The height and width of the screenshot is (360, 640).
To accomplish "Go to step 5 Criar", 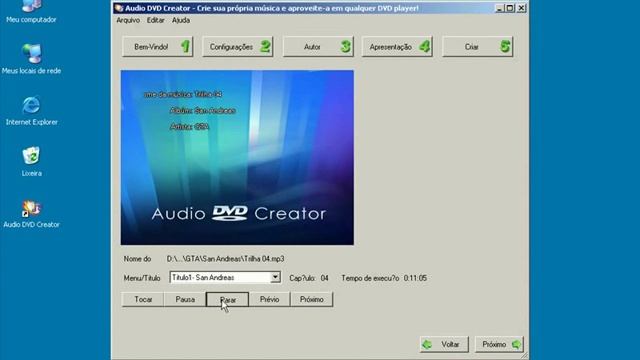I will 478,47.
